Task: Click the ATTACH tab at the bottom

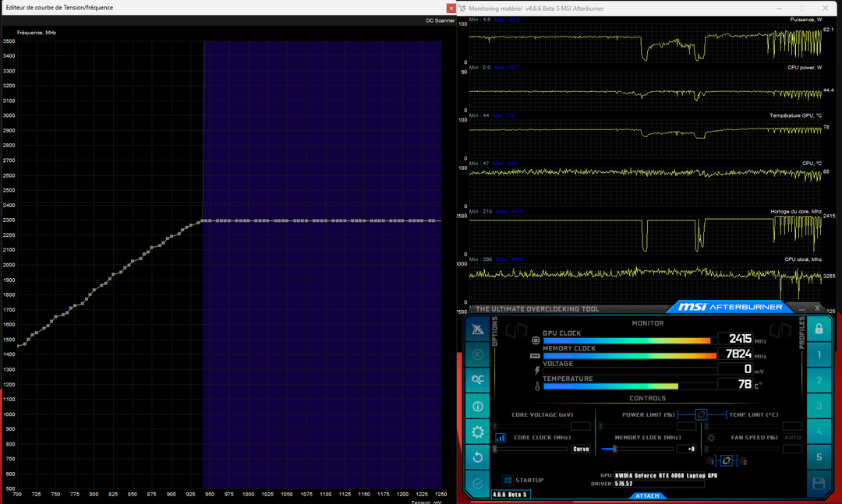Action: pyautogui.click(x=647, y=495)
